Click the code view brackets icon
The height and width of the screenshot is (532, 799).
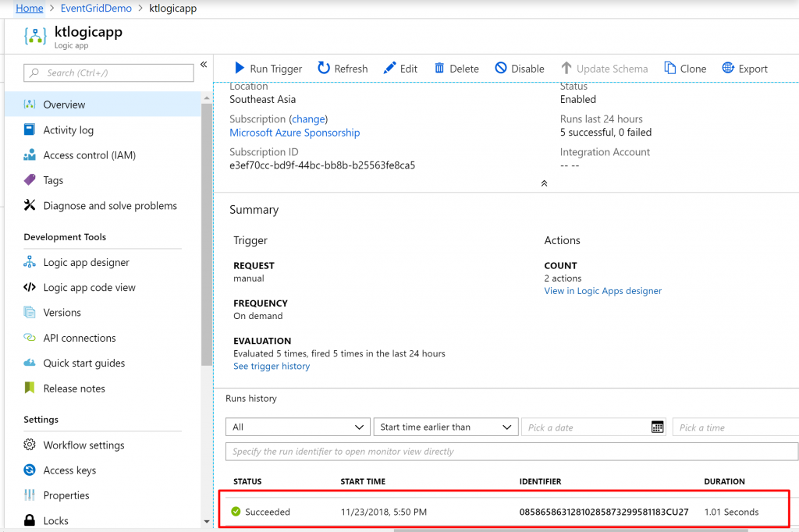click(x=30, y=287)
